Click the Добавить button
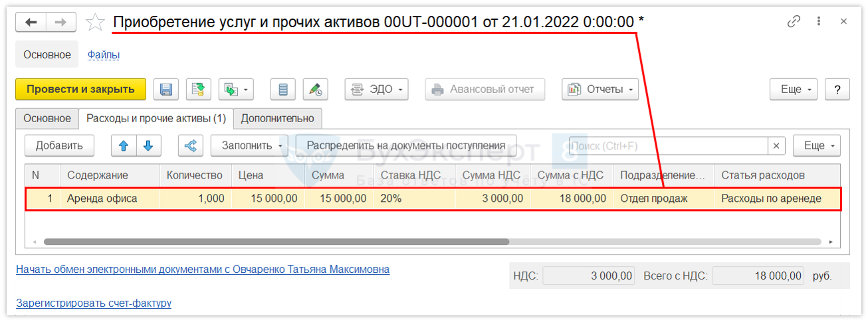Screen dimensions: 868x322 coord(59,145)
